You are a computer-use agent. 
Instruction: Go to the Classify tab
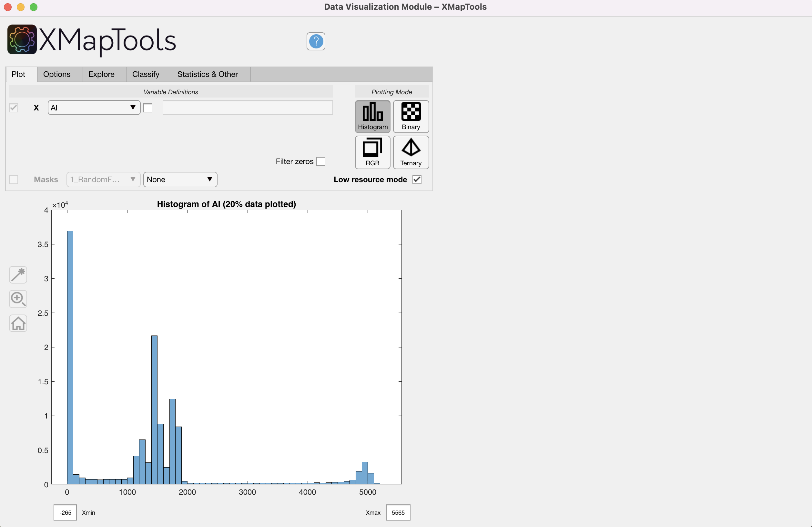pyautogui.click(x=146, y=74)
